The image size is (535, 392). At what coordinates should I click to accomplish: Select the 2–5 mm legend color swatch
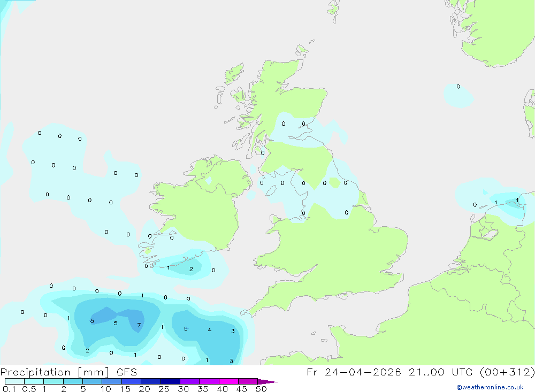tap(73, 381)
